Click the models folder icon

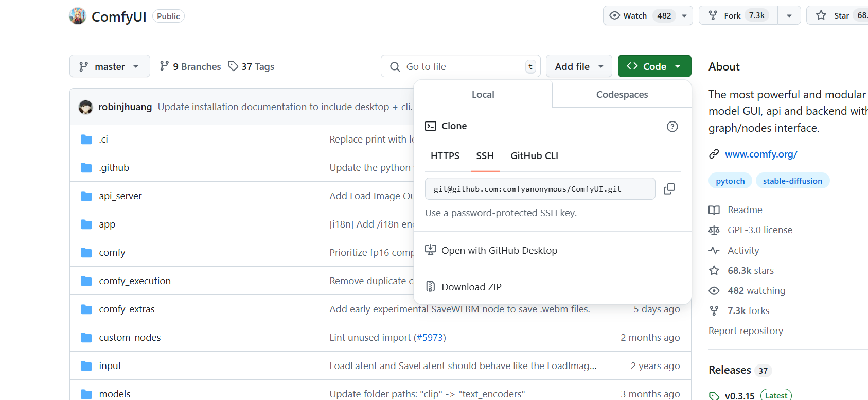[x=86, y=394]
